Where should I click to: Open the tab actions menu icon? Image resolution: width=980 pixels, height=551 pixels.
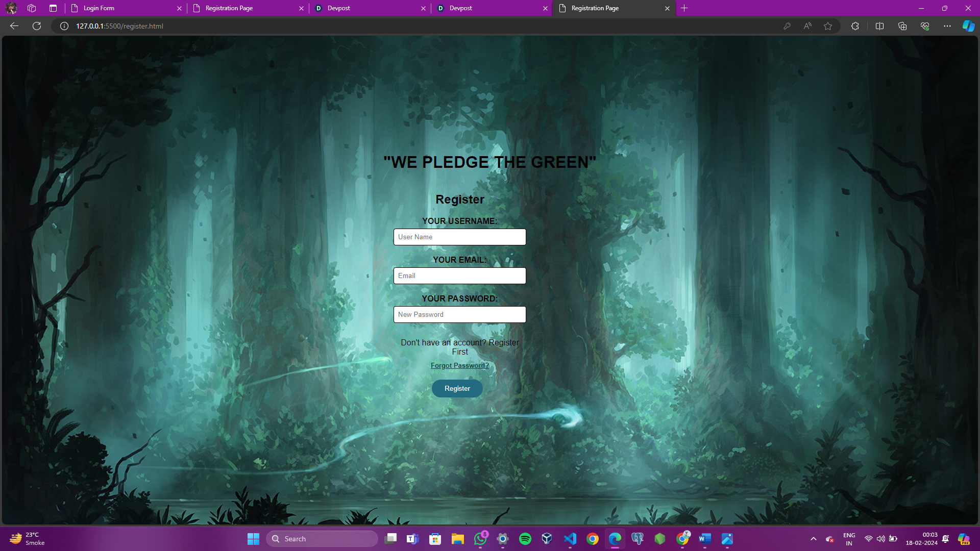coord(53,8)
